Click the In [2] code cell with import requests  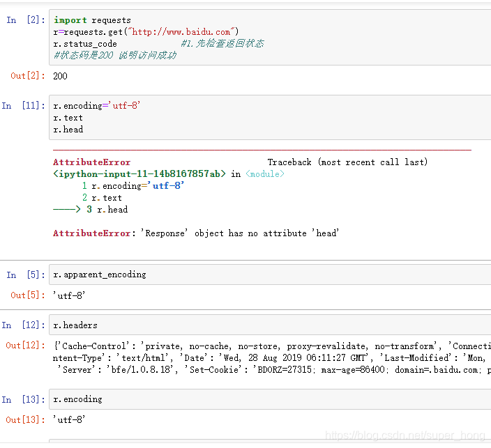coord(270,37)
